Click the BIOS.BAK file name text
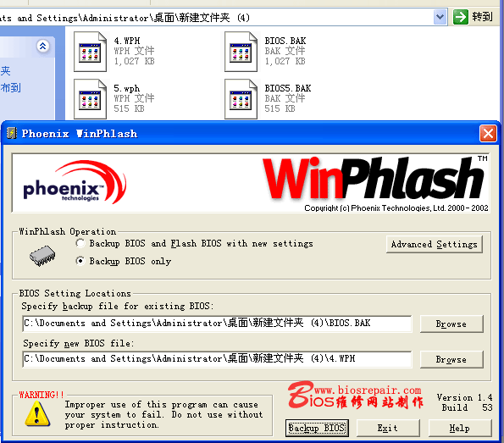This screenshot has height=443, width=504. (x=285, y=41)
